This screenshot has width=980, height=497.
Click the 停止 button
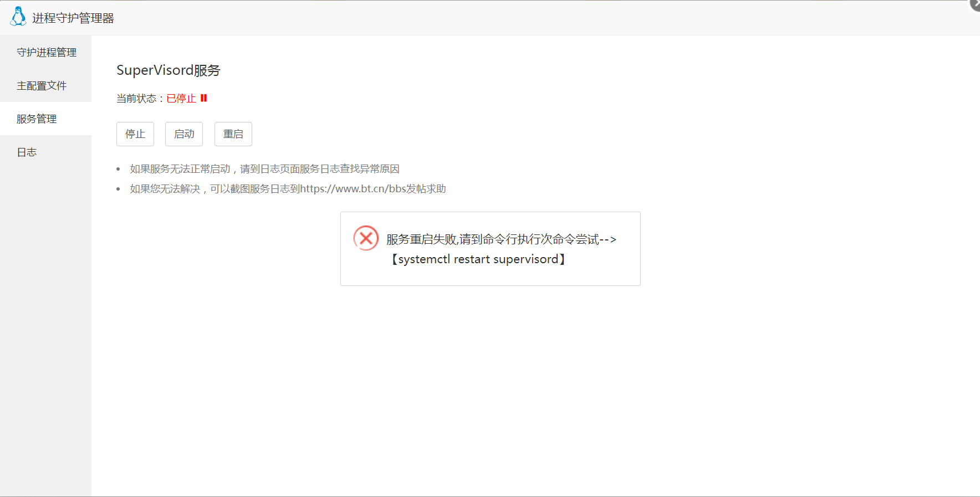coord(135,134)
